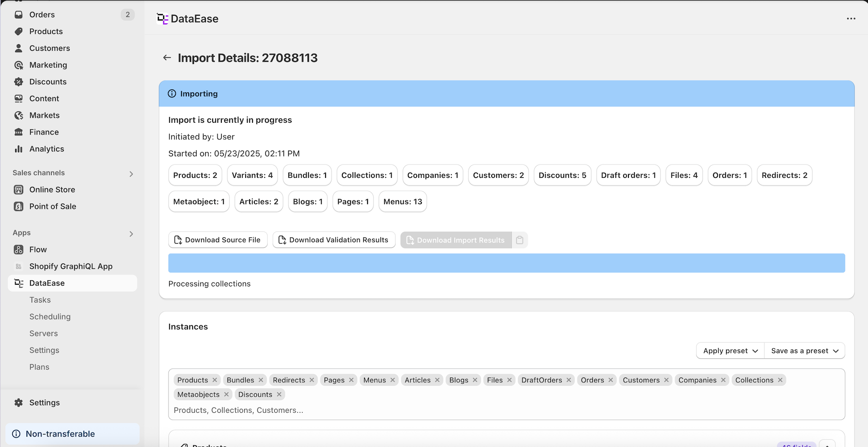Click the DataEase icon in sidebar
The height and width of the screenshot is (447, 868).
(19, 283)
